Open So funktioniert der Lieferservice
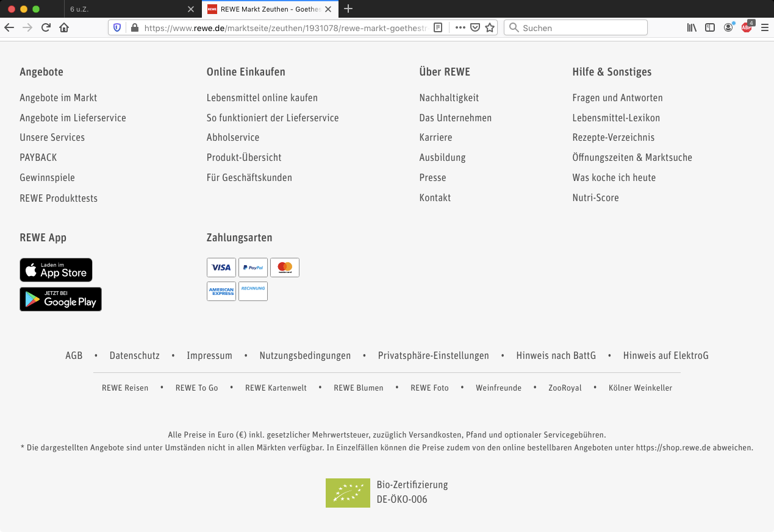Image resolution: width=774 pixels, height=532 pixels. coord(273,118)
